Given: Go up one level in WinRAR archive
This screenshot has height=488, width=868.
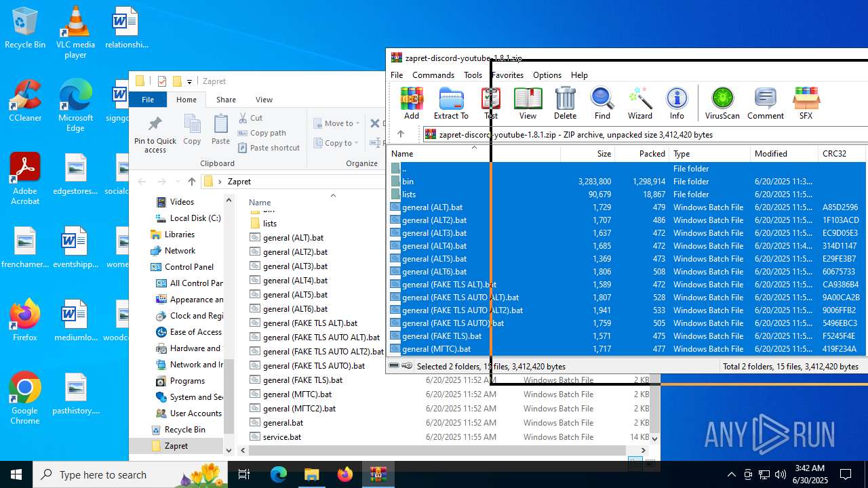Looking at the screenshot, I should (401, 134).
